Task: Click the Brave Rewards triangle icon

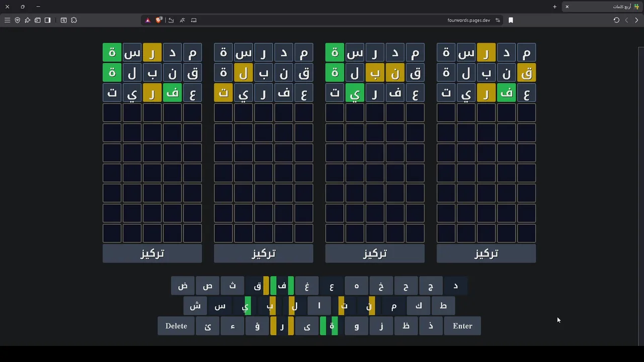Action: [147, 20]
